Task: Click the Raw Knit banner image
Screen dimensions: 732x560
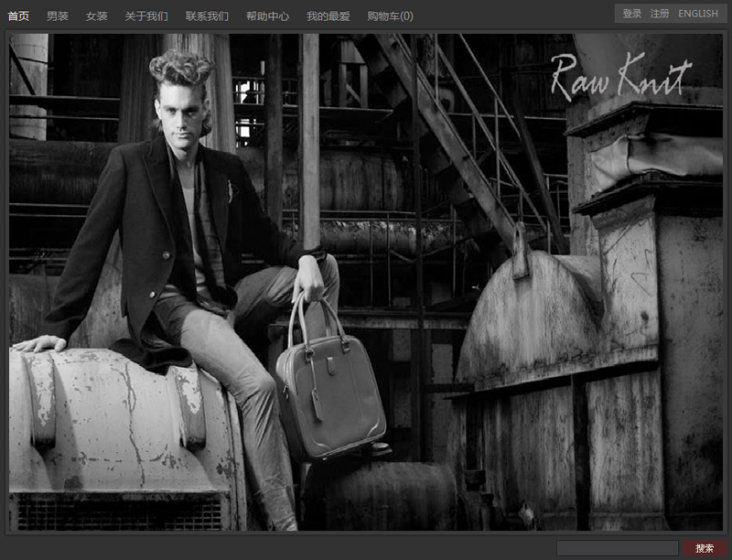Action: [366, 282]
